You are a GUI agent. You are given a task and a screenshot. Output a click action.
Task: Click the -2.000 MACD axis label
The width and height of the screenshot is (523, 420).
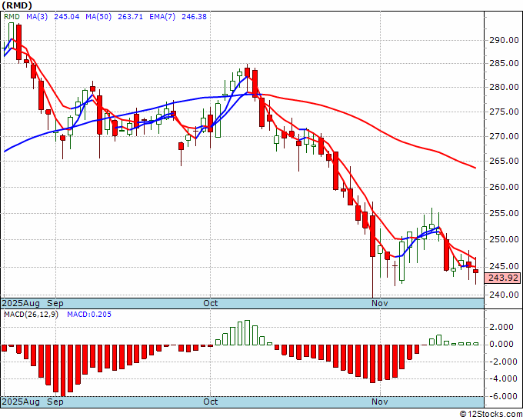coord(504,362)
